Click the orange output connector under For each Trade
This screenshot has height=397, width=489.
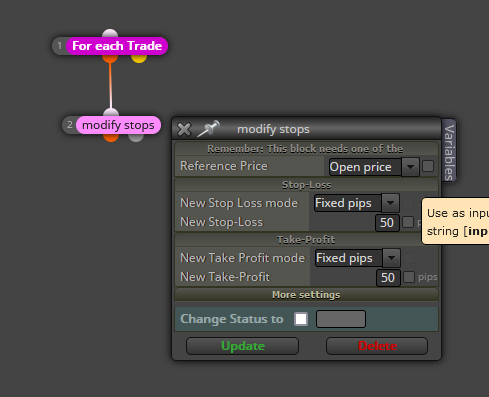coord(110,59)
